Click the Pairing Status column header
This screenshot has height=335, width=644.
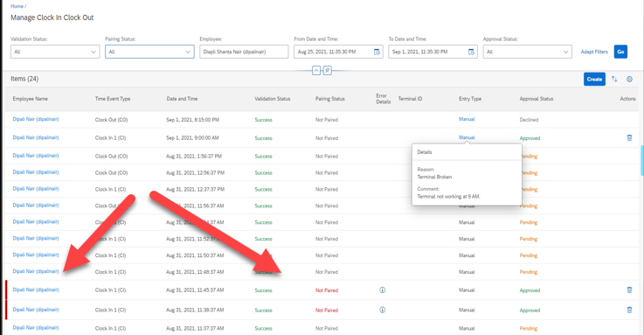tap(329, 99)
